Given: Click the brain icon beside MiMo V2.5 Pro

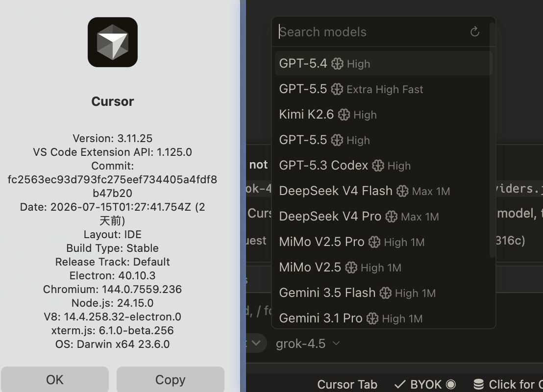Looking at the screenshot, I should 374,242.
